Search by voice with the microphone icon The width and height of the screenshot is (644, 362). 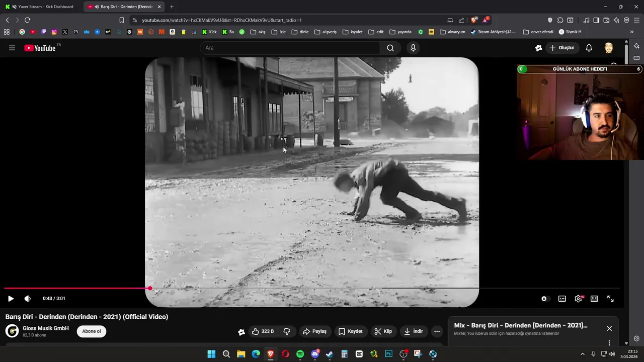(413, 48)
